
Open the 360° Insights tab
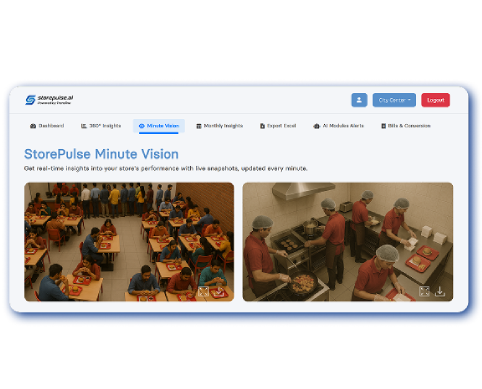pos(101,126)
